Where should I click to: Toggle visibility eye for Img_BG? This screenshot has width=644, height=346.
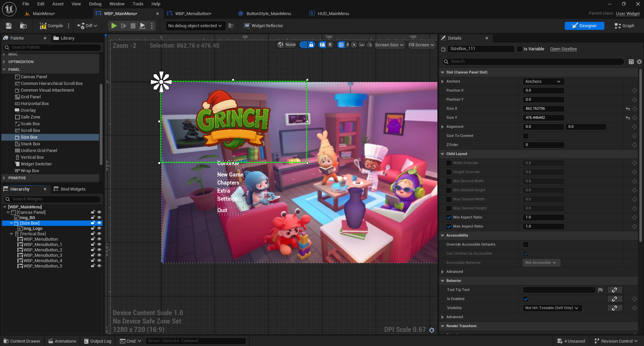pyautogui.click(x=99, y=217)
